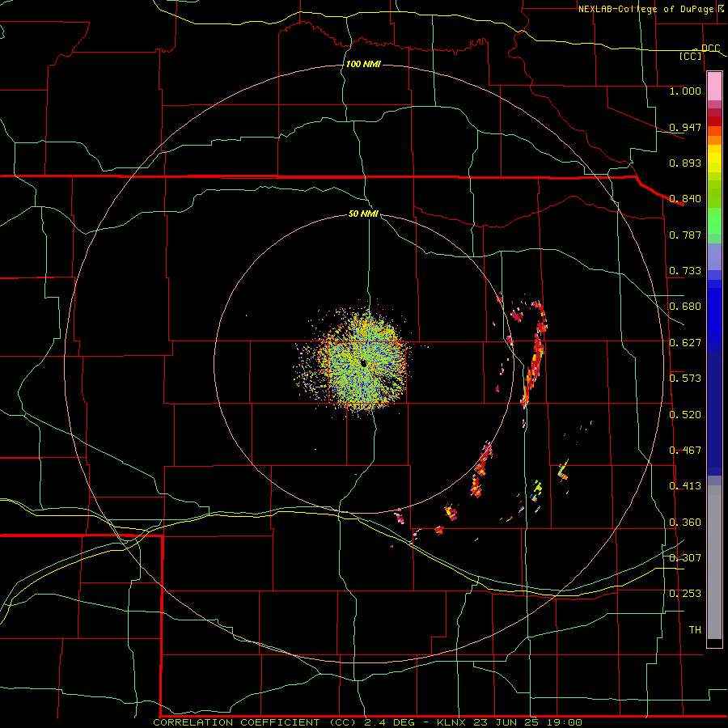Image resolution: width=728 pixels, height=728 pixels.
Task: Select the 0.573 scale value
Action: click(x=685, y=379)
